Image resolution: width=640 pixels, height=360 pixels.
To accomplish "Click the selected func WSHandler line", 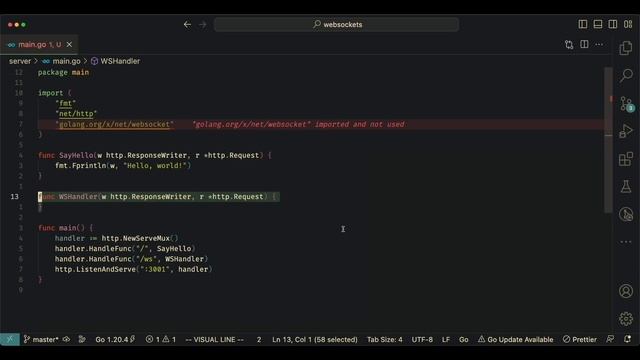I will [x=159, y=197].
